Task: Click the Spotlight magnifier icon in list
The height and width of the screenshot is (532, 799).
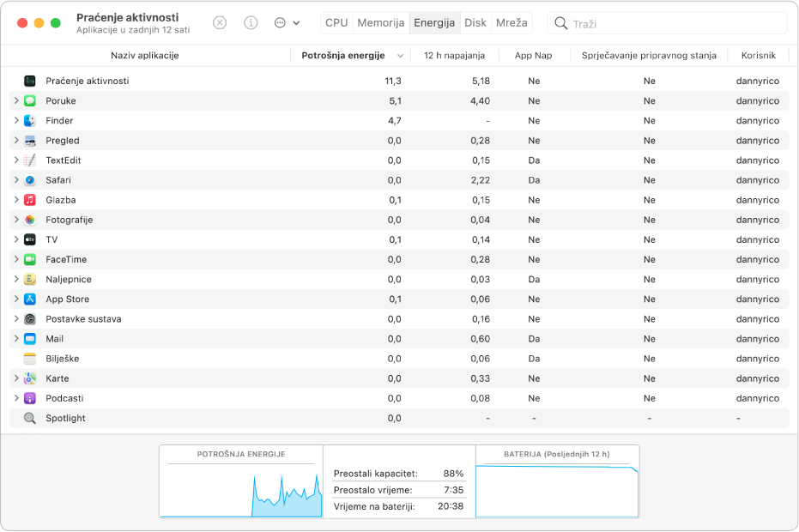Action: click(30, 419)
